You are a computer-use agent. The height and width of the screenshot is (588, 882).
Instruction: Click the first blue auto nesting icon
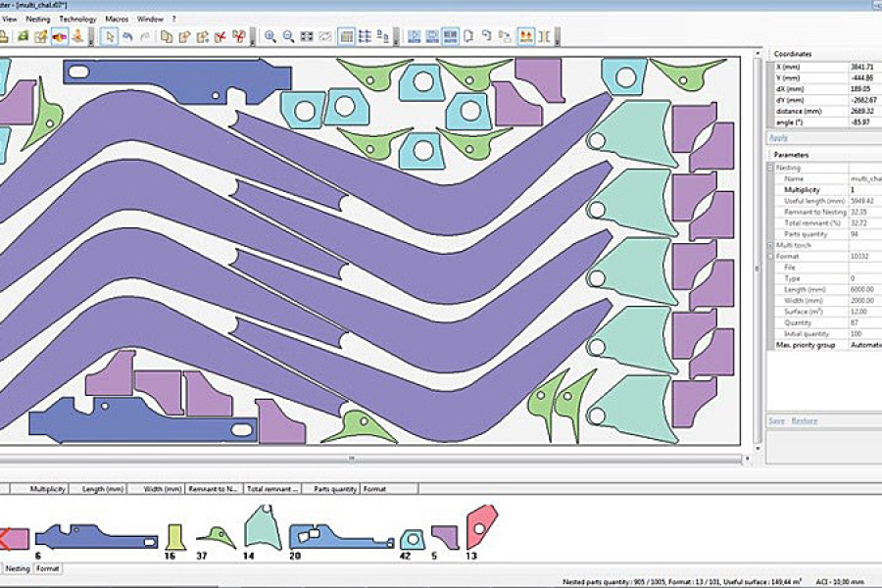pyautogui.click(x=414, y=36)
